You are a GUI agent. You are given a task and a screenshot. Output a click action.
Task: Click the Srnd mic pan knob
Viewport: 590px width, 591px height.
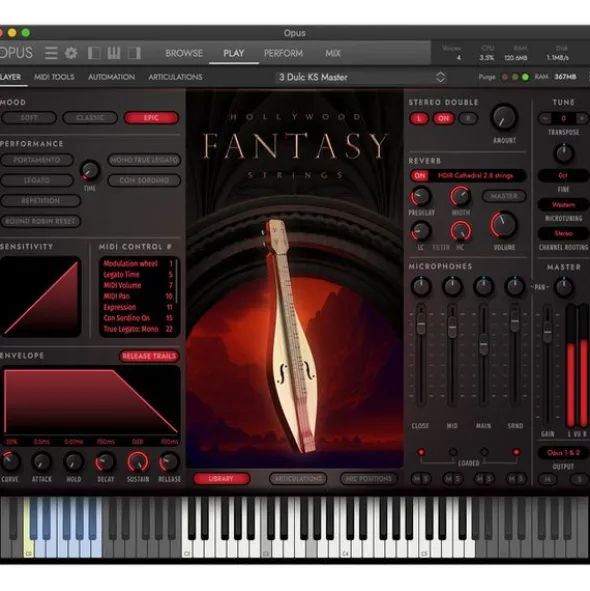(x=515, y=286)
